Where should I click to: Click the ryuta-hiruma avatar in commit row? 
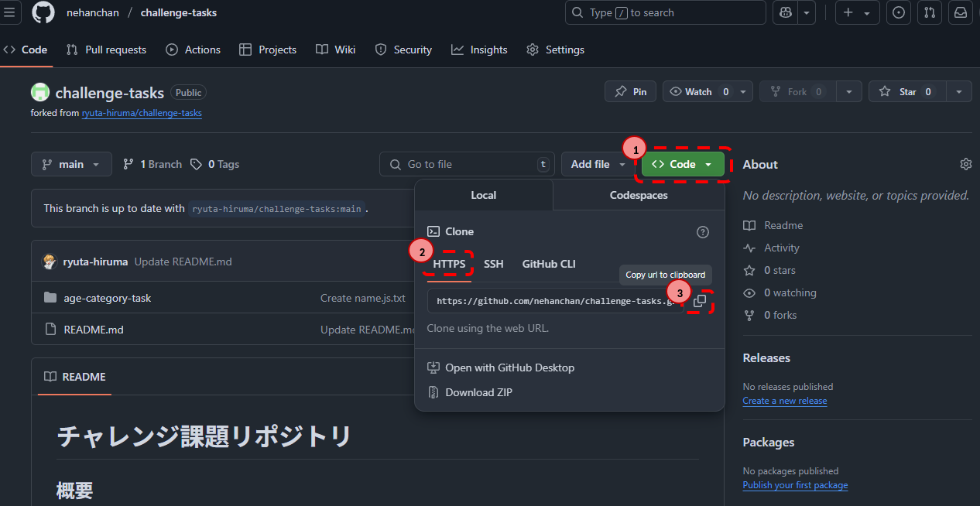[50, 262]
